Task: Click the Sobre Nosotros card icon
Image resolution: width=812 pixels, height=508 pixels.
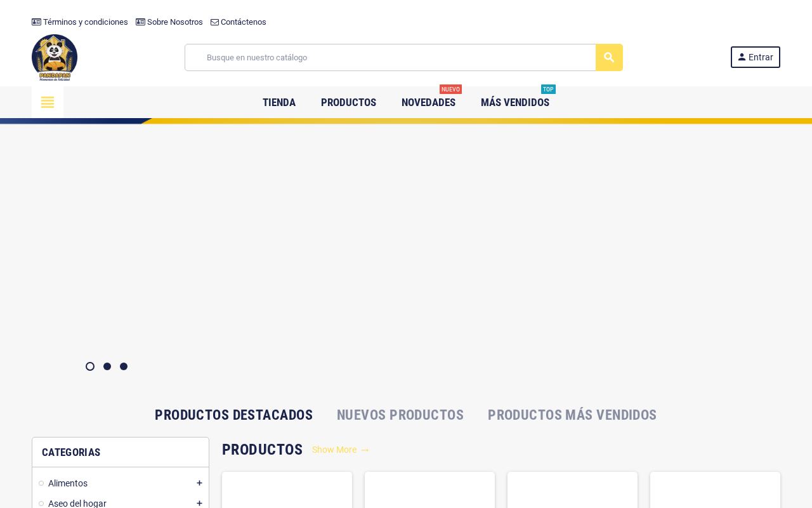Action: click(140, 22)
